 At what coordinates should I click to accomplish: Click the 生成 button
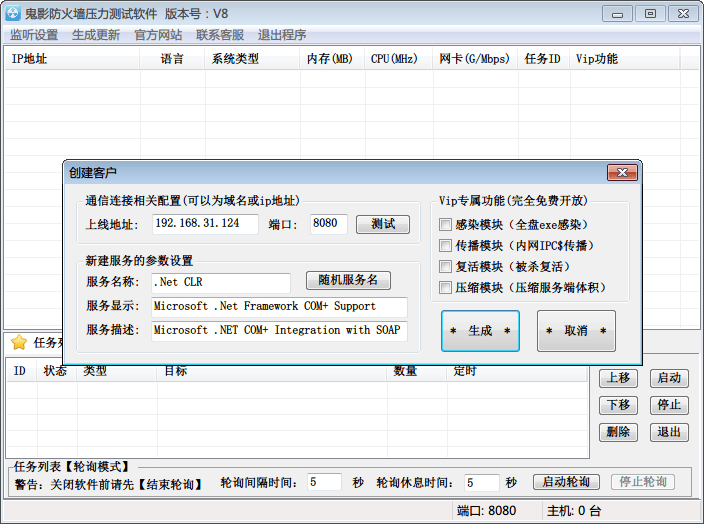point(480,331)
